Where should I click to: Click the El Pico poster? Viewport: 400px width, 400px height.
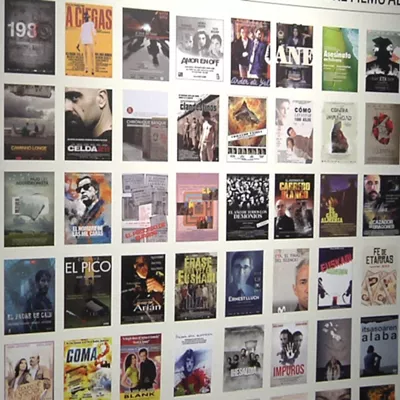(88, 292)
